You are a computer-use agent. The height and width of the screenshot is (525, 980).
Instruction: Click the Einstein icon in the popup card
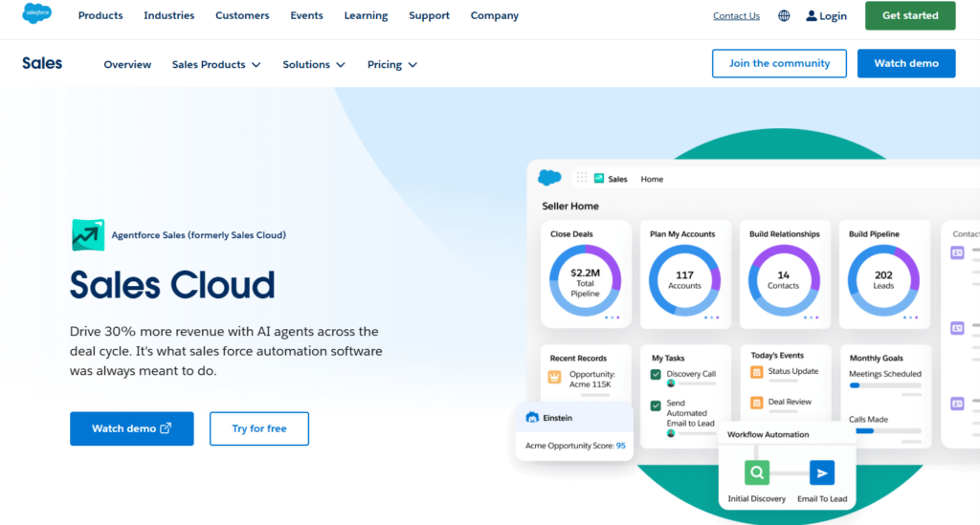(532, 418)
